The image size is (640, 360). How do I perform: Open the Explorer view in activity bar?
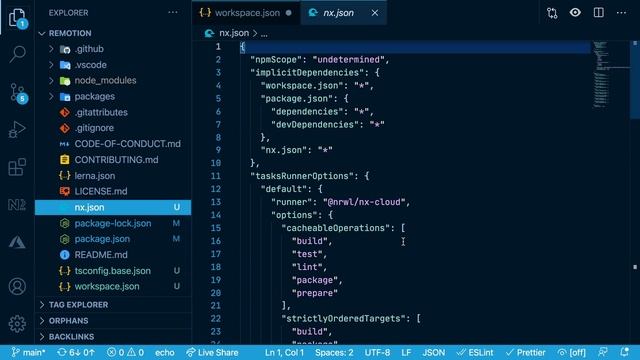pyautogui.click(x=17, y=18)
